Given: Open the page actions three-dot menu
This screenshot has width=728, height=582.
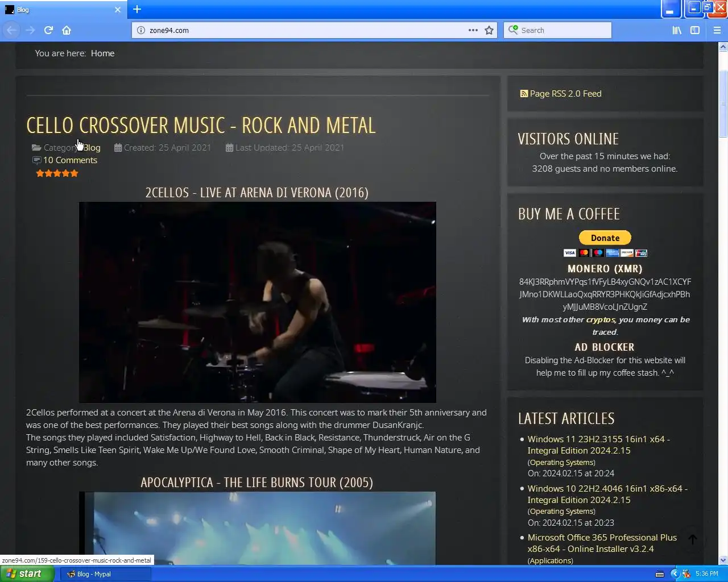Looking at the screenshot, I should point(473,30).
